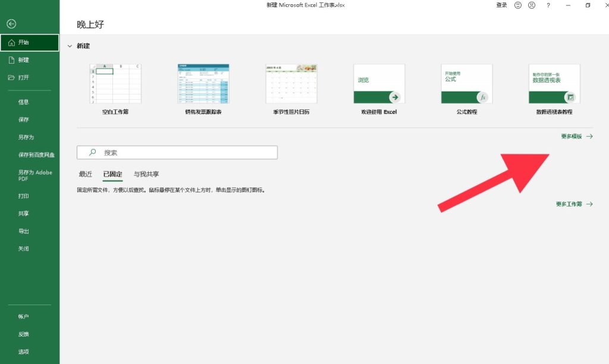Viewport: 609px width, 364px height.
Task: Open the 欢迎使用 Excel tour thumbnail
Action: 379,84
